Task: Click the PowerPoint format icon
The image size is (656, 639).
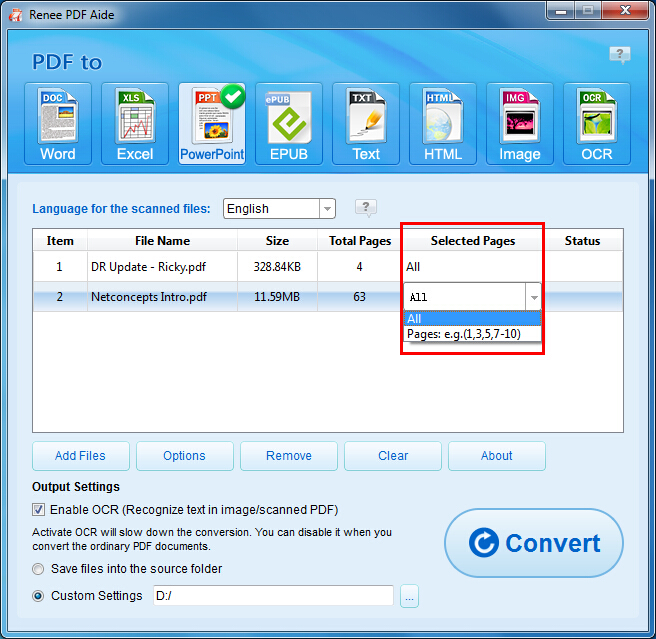Action: (x=212, y=123)
